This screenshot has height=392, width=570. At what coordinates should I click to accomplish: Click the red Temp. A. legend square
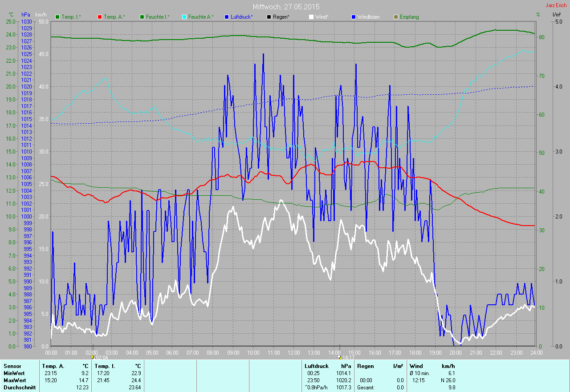[100, 17]
